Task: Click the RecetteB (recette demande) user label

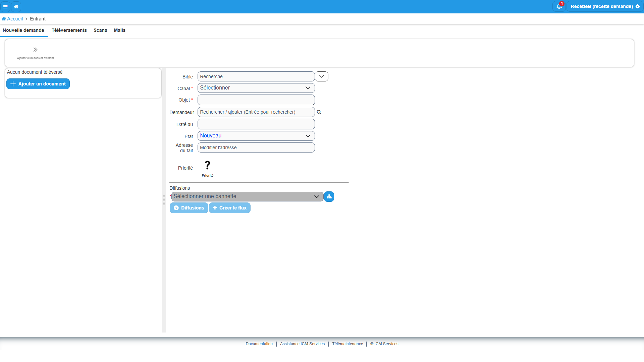Action: point(602,6)
